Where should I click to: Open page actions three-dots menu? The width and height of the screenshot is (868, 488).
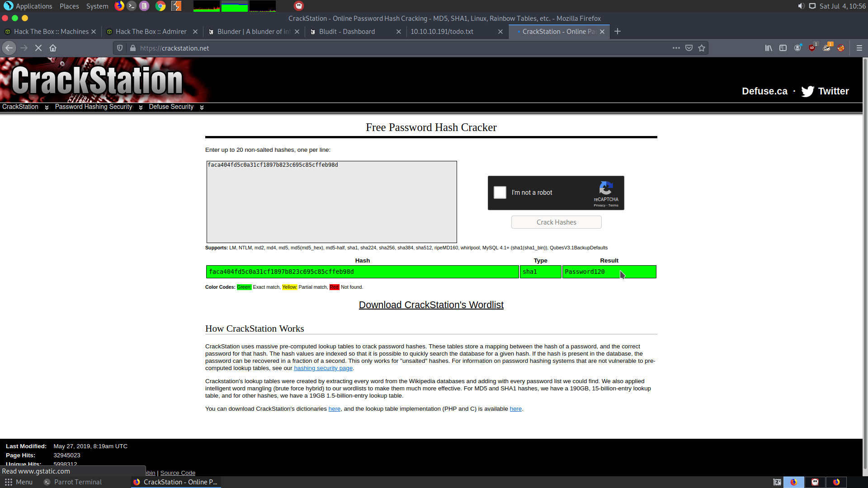676,48
